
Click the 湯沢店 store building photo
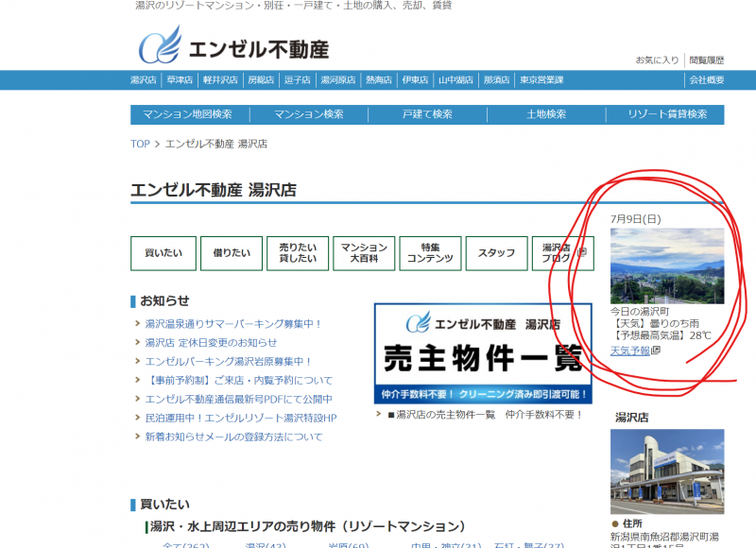667,471
